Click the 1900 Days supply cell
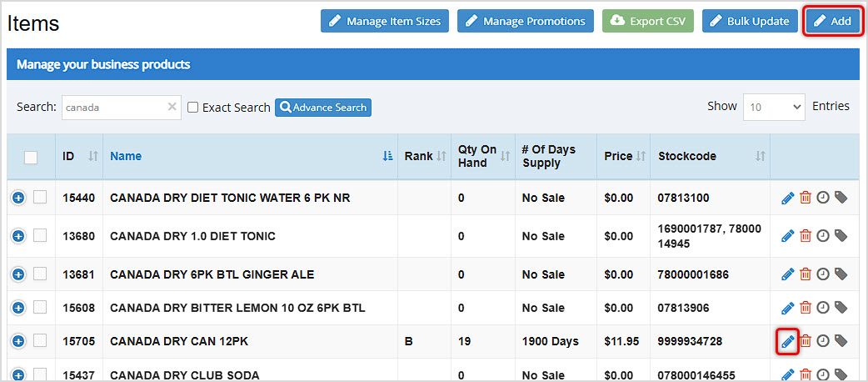The height and width of the screenshot is (382, 868). coord(551,341)
